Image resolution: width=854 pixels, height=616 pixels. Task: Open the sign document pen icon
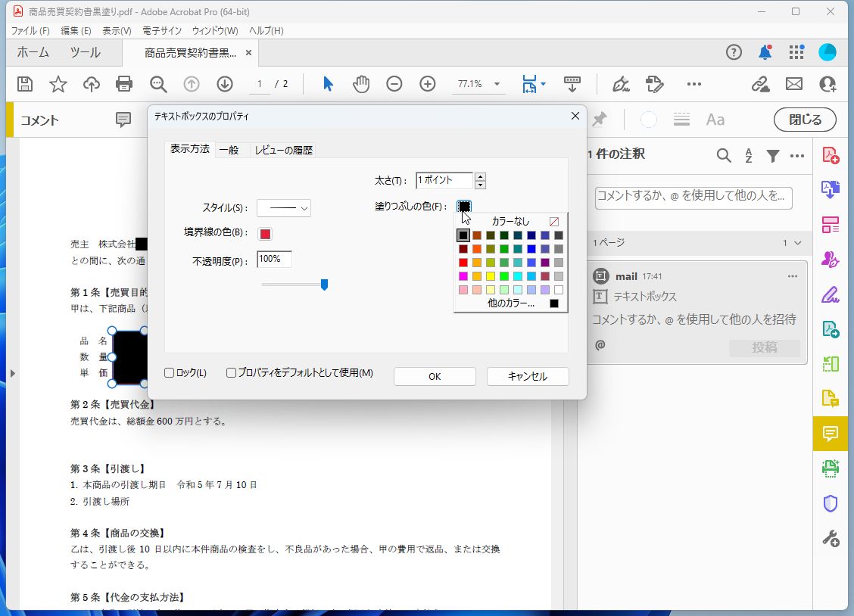point(621,84)
